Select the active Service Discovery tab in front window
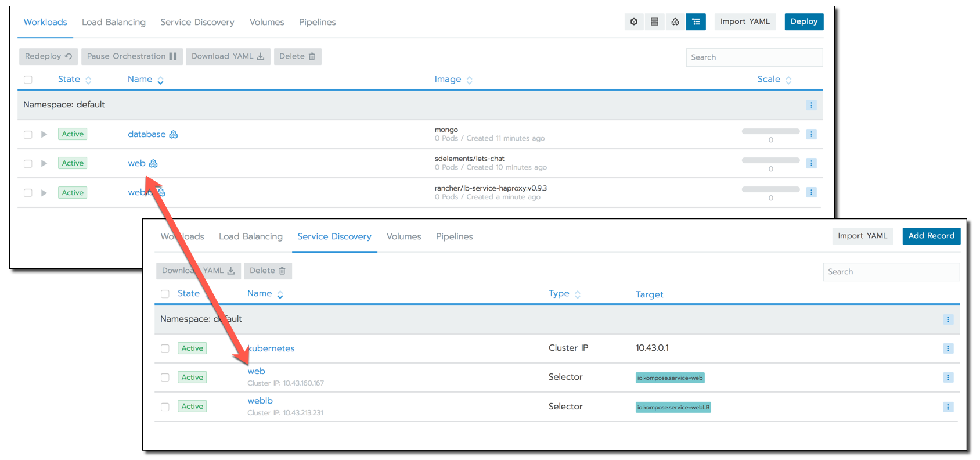Viewport: 980px width, 460px height. [x=334, y=236]
